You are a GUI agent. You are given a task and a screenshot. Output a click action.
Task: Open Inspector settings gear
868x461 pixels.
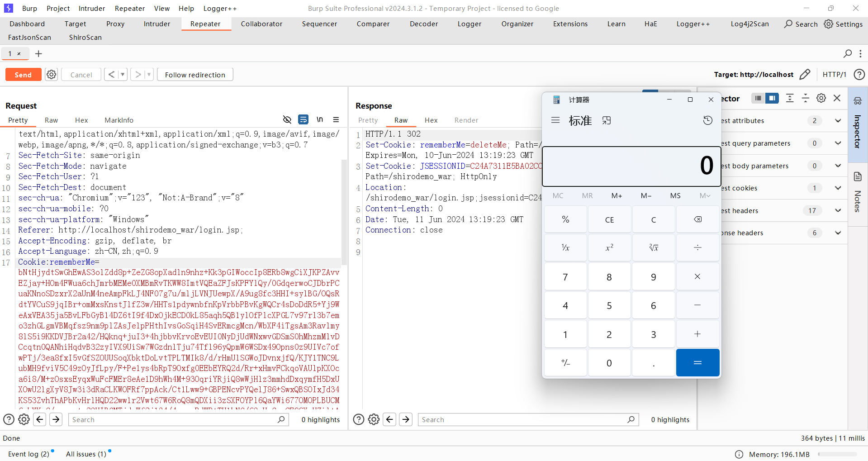821,98
